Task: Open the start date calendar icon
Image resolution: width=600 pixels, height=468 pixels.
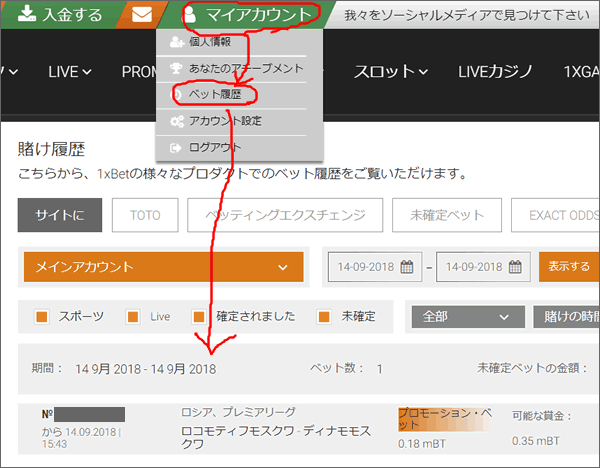Action: [x=407, y=267]
